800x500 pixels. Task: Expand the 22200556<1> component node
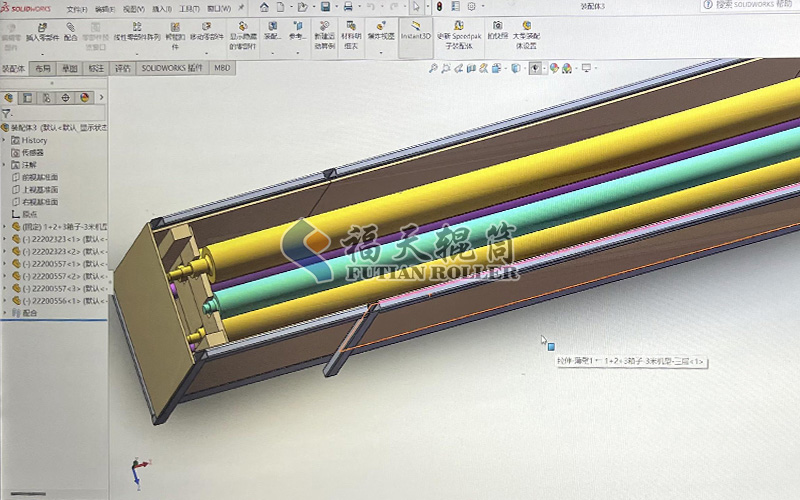click(x=4, y=301)
